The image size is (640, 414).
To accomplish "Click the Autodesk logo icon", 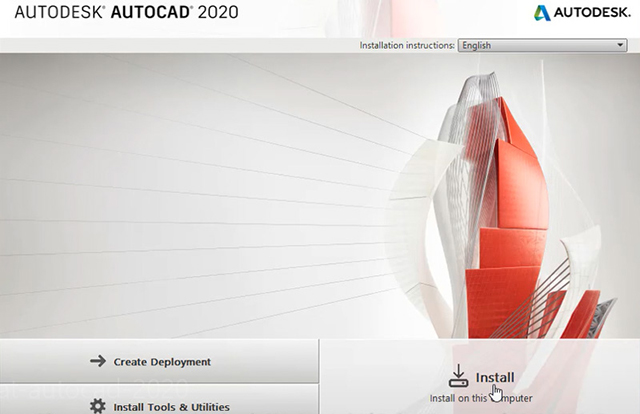I will point(542,13).
